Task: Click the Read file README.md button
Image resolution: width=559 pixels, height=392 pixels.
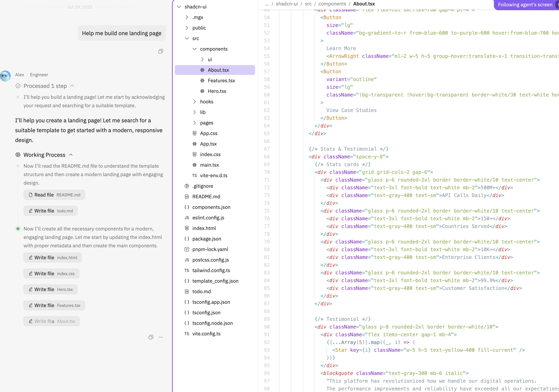Action: [x=54, y=195]
